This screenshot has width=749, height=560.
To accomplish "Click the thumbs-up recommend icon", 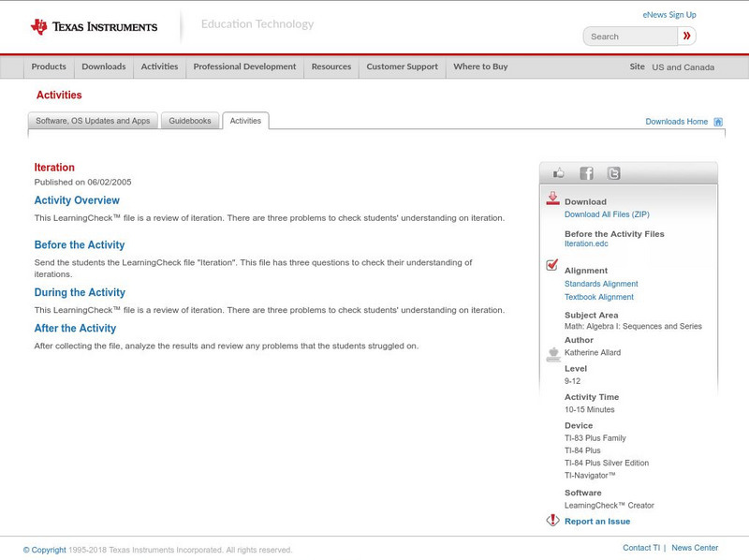I will (x=559, y=173).
